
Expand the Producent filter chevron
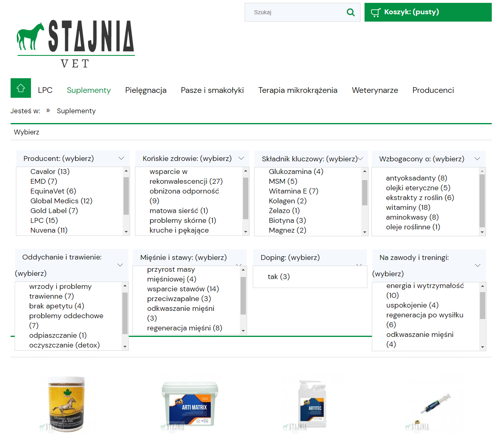(x=121, y=158)
